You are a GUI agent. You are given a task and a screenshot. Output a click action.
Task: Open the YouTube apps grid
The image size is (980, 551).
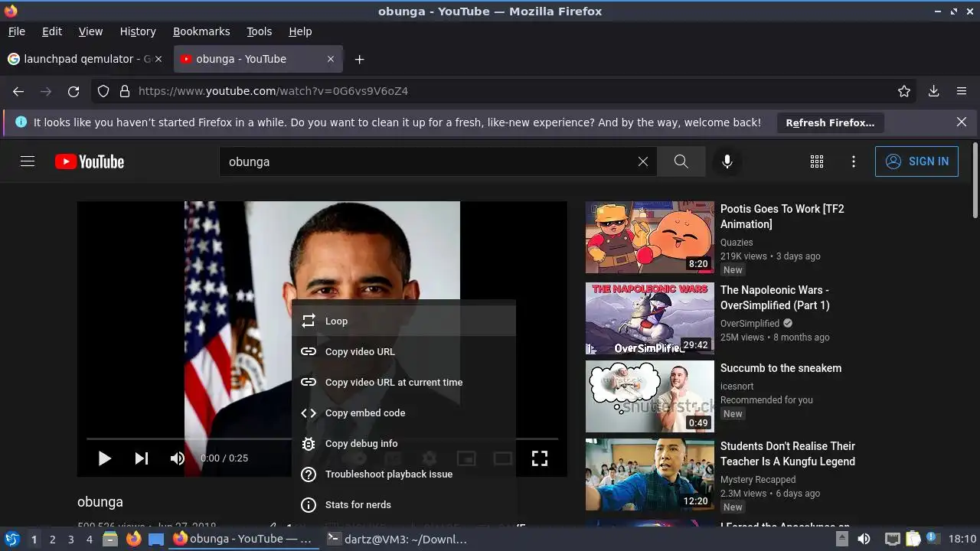click(817, 161)
